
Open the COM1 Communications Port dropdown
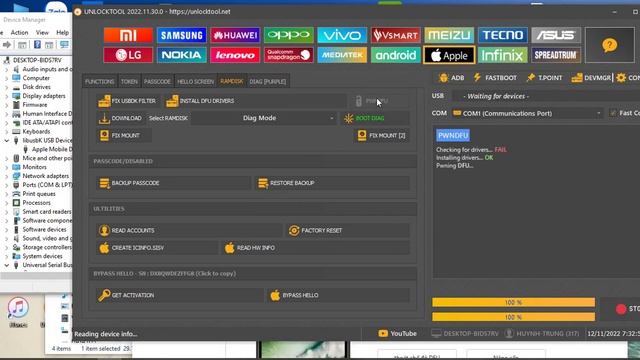tap(527, 113)
